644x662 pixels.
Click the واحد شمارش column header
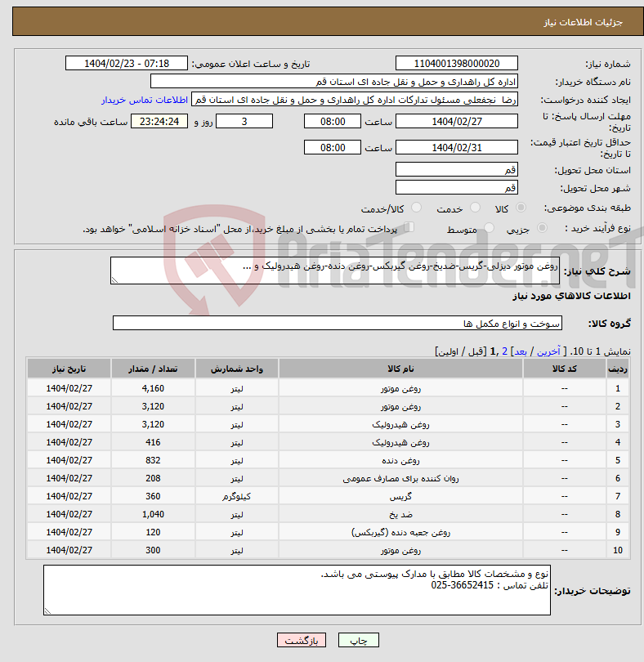236,369
